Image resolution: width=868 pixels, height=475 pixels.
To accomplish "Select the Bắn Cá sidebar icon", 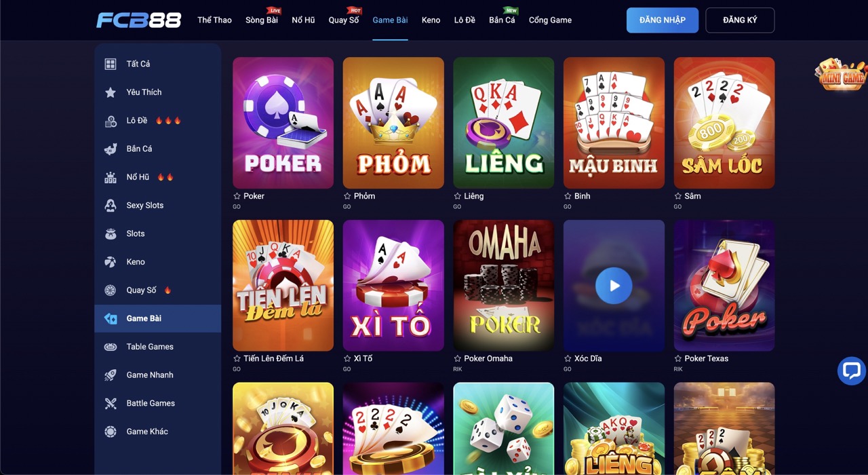I will tap(111, 149).
